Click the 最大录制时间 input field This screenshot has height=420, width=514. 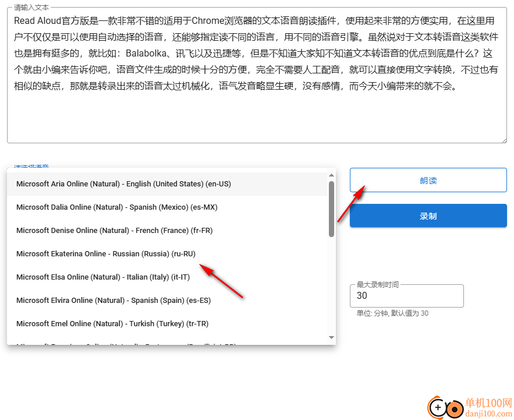(x=407, y=296)
